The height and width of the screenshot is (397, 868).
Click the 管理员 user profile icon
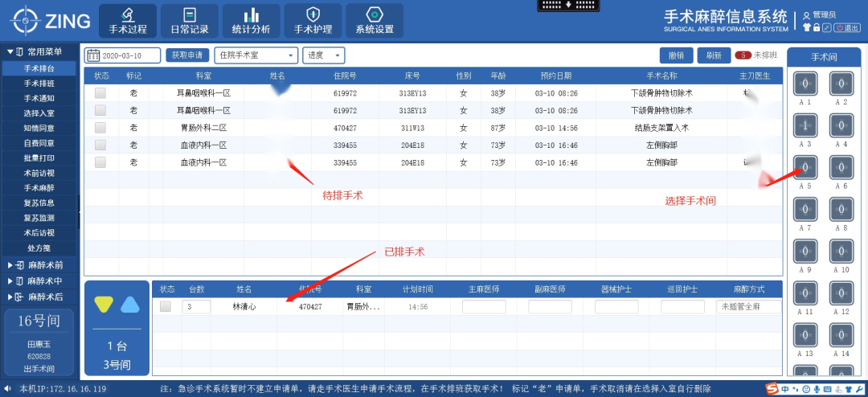click(x=807, y=16)
